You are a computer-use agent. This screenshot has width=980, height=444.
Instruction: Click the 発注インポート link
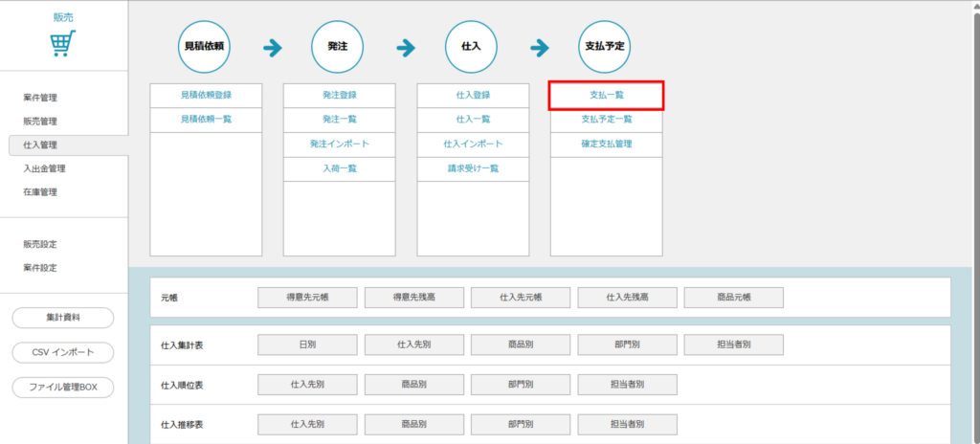tap(339, 144)
